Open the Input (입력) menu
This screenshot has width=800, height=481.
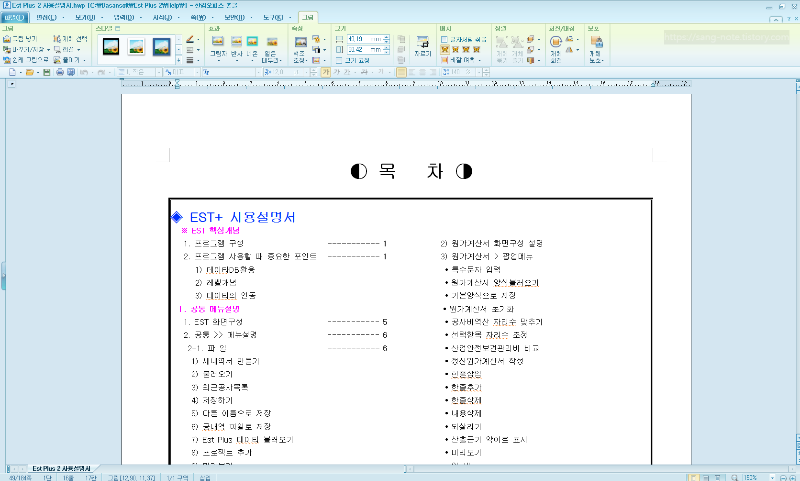click(123, 17)
